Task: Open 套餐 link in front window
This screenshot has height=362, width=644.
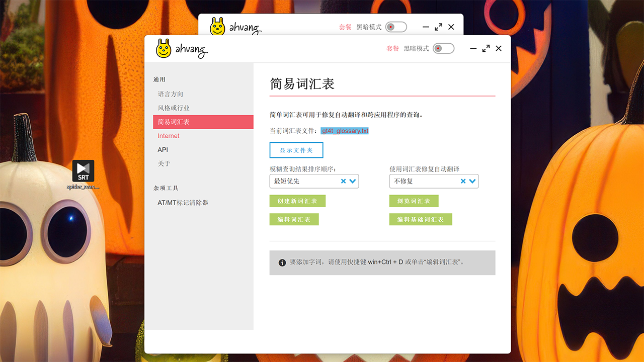Action: click(x=392, y=48)
